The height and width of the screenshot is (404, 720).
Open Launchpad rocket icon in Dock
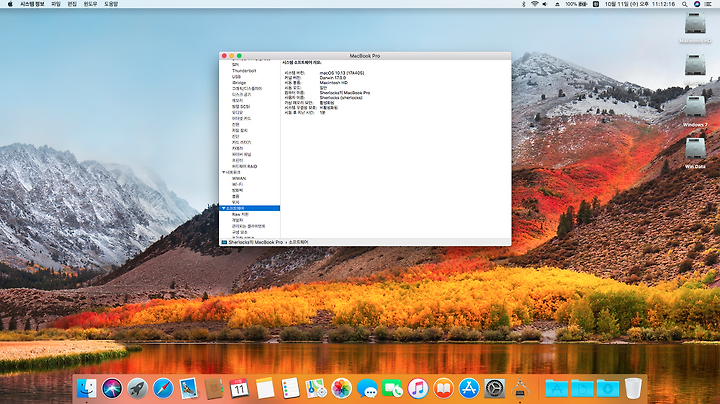click(137, 389)
